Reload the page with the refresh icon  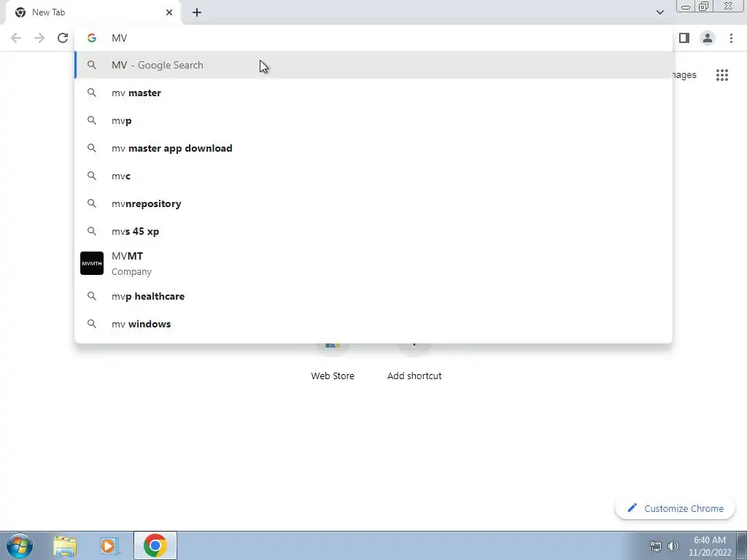[63, 38]
